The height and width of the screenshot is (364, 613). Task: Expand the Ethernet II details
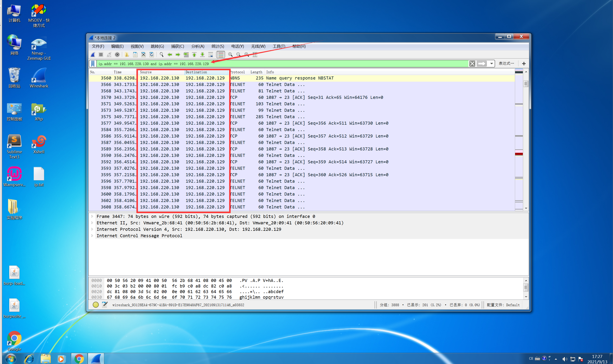[x=92, y=223]
